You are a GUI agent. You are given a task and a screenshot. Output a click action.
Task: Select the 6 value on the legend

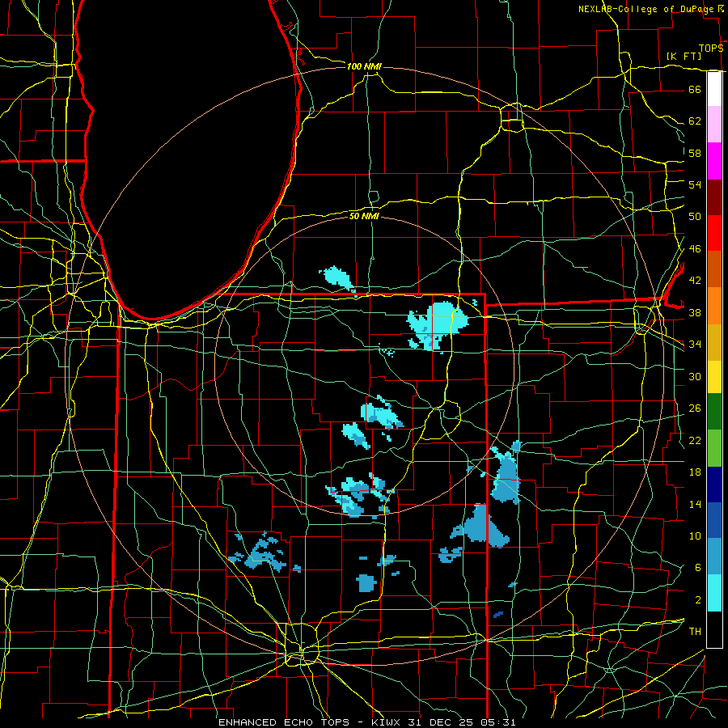698,568
